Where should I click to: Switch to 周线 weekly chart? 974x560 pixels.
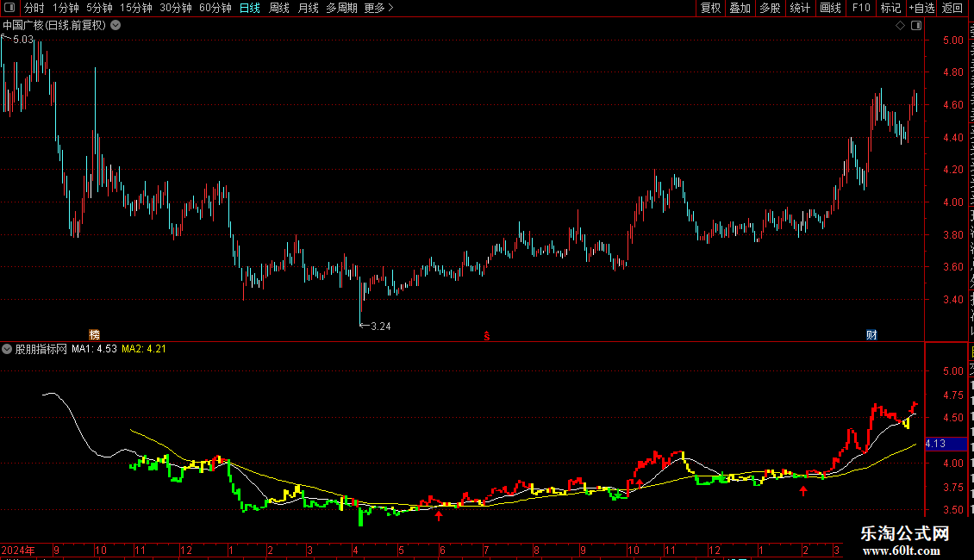(279, 8)
